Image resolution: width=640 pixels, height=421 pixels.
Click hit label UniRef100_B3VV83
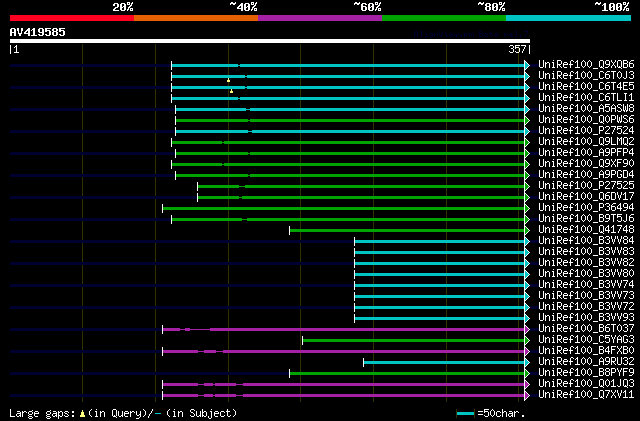(x=586, y=252)
